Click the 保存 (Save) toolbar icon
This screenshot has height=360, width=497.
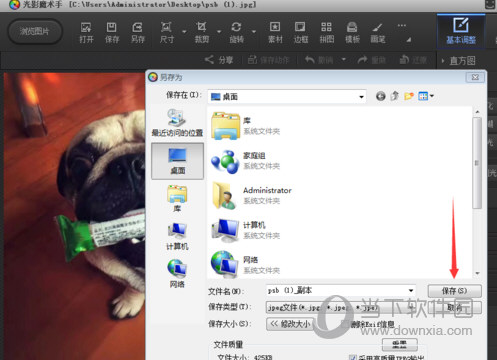click(x=112, y=32)
